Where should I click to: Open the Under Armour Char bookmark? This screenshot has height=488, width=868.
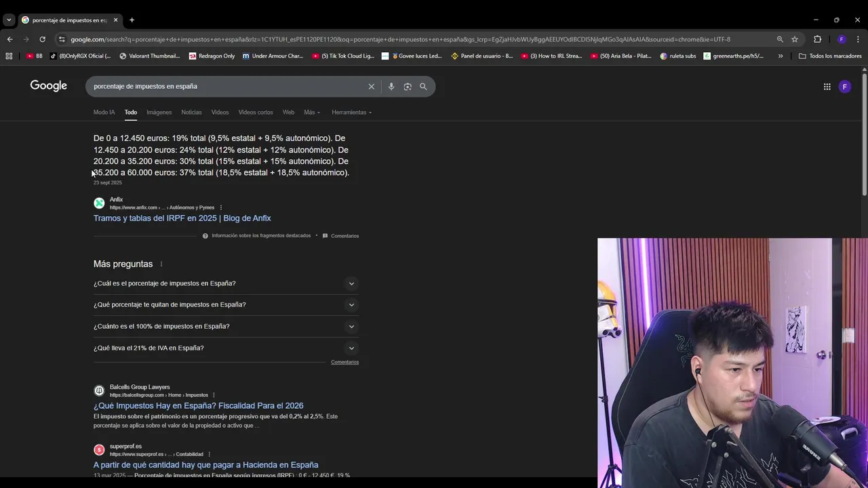pyautogui.click(x=273, y=56)
